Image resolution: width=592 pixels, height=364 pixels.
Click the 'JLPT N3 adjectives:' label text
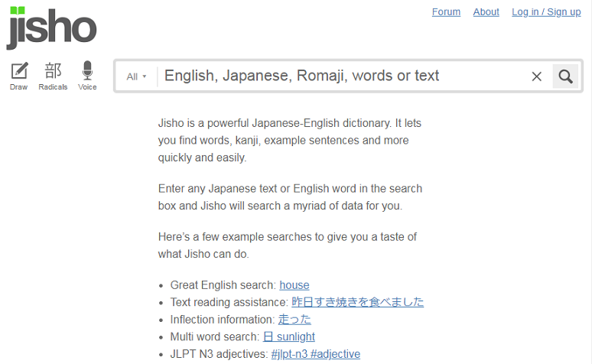pos(219,354)
